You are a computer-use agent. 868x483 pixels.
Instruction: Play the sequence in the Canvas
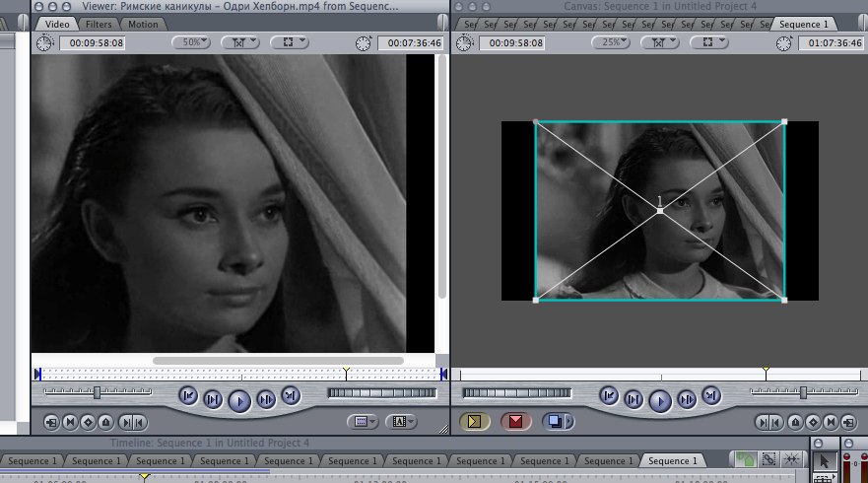coord(660,401)
